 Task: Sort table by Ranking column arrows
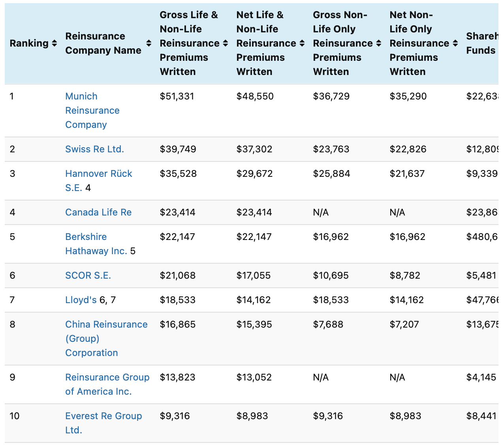click(55, 43)
